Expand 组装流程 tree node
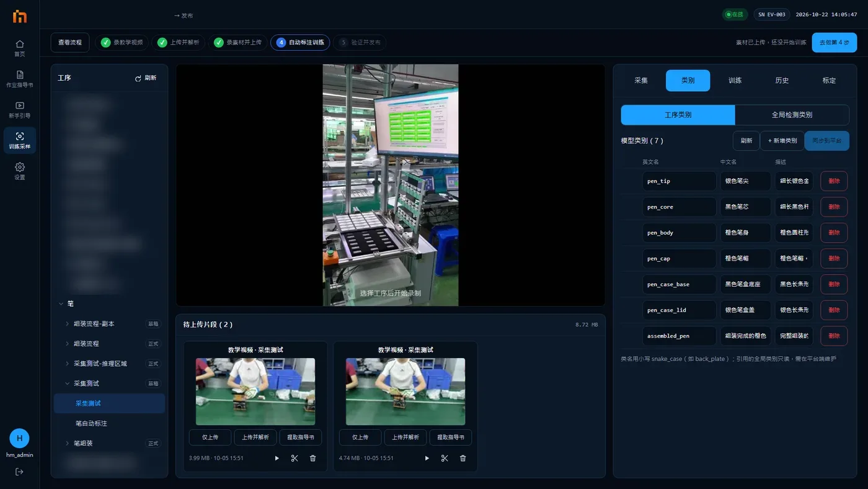This screenshot has width=868, height=489. (x=67, y=344)
